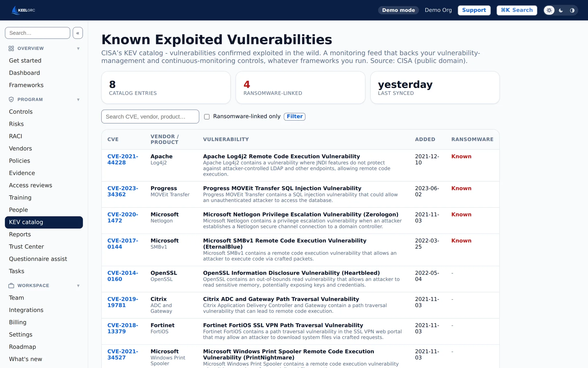This screenshot has height=368, width=588.
Task: Click the 4 Ransomware-linked card
Action: [300, 87]
